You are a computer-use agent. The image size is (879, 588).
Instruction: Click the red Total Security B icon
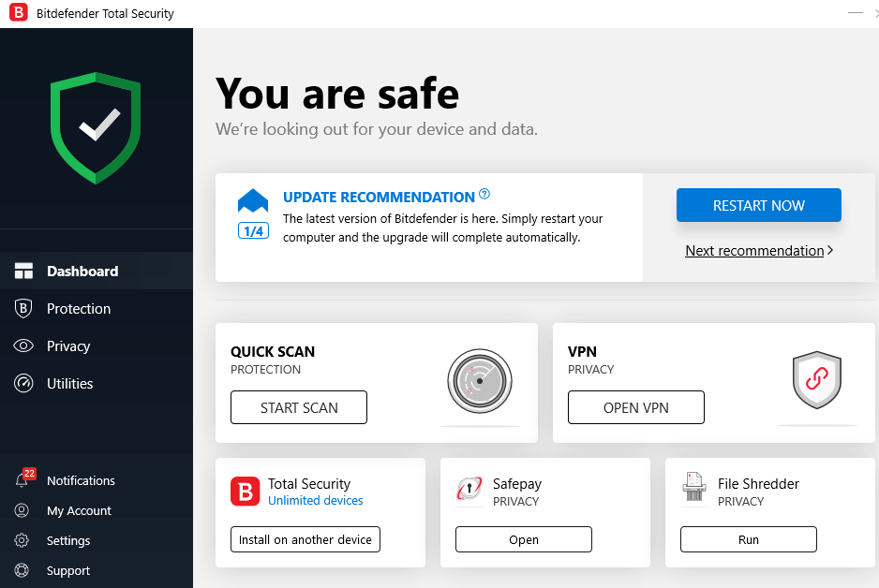click(245, 492)
